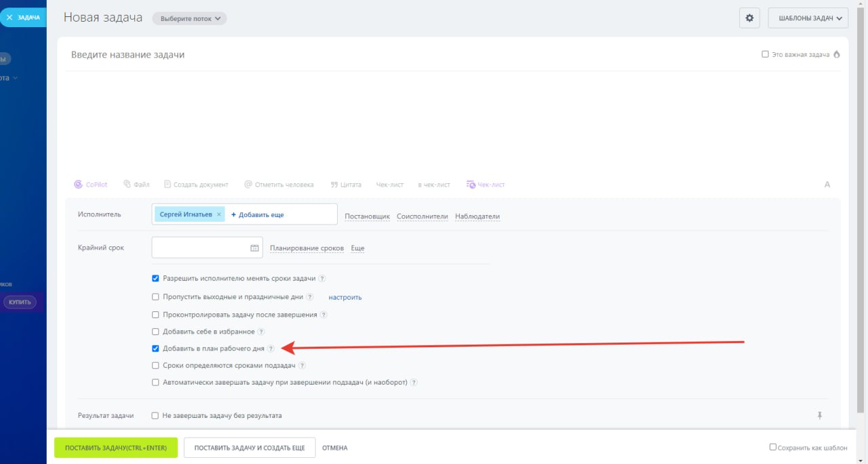Close the task panel via ЗАДАЧА tab
This screenshot has width=868, height=464.
tap(23, 17)
